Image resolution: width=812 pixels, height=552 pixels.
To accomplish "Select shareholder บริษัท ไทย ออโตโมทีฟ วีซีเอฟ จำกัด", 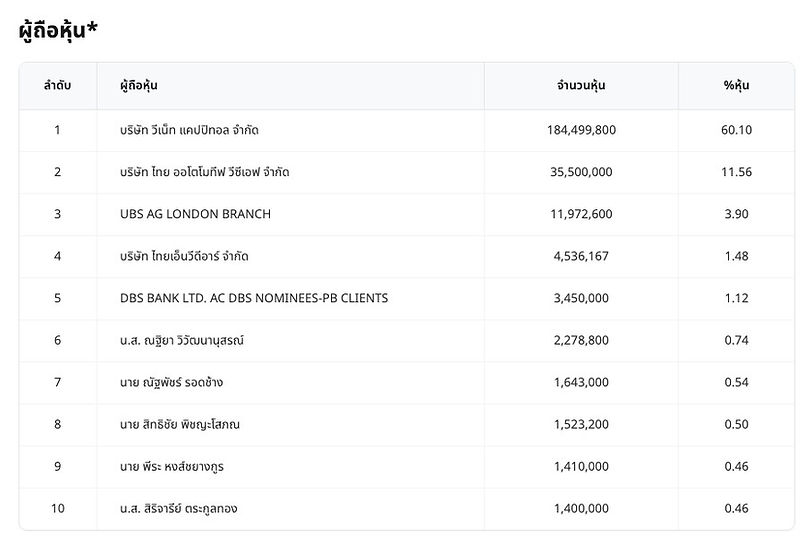I will coord(205,172).
